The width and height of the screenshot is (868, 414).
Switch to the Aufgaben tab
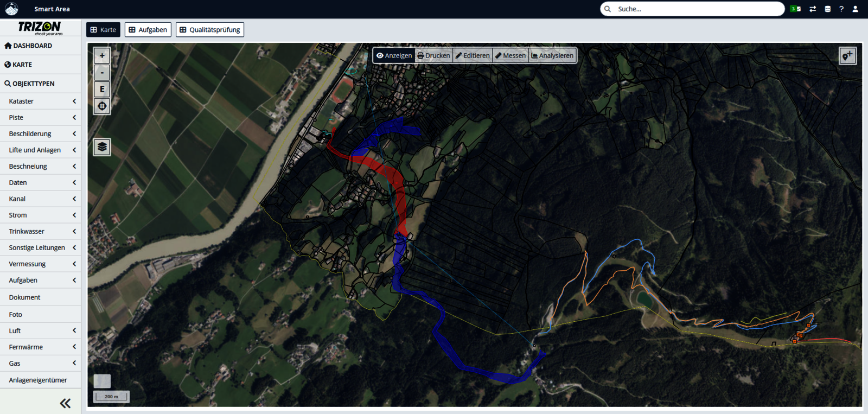(148, 30)
